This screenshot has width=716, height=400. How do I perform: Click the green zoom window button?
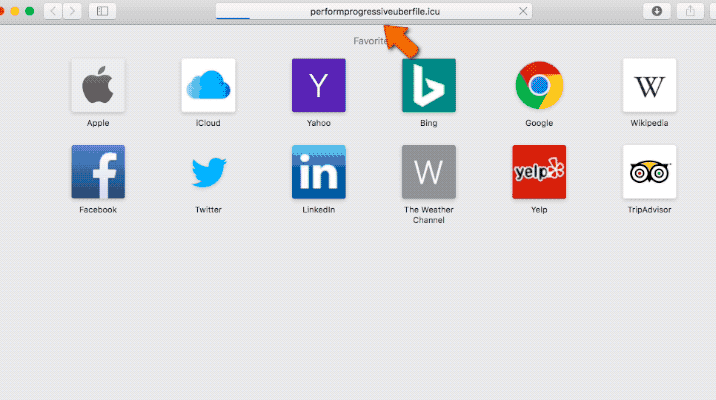30,11
